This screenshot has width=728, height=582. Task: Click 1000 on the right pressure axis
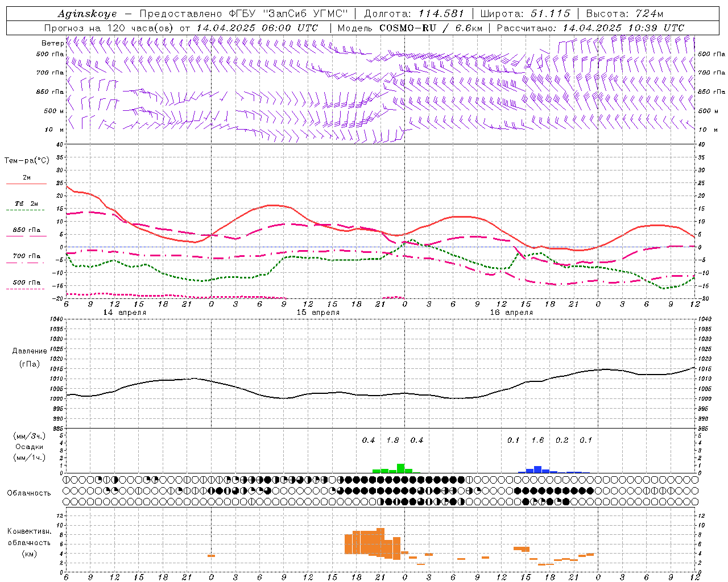pos(704,399)
